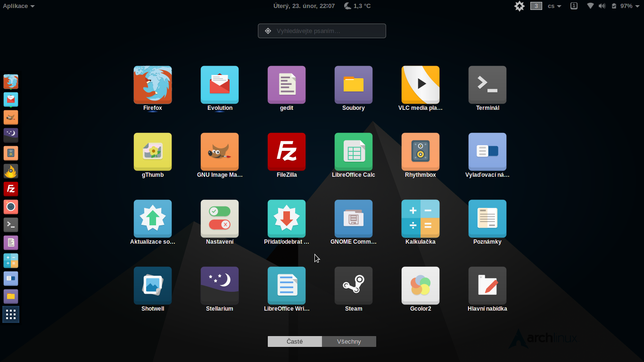Expand the cs keyboard layout menu
Screen dimensions: 644x362
554,6
